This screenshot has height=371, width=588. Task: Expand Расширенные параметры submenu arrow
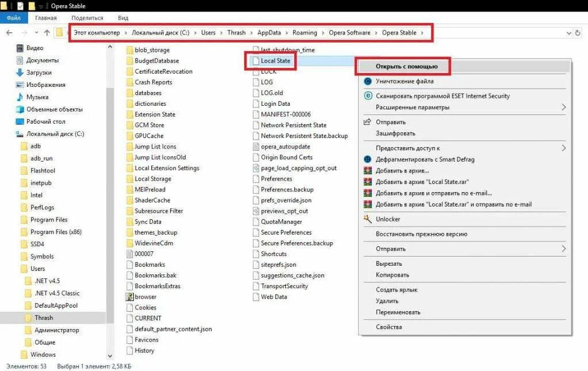click(x=564, y=108)
